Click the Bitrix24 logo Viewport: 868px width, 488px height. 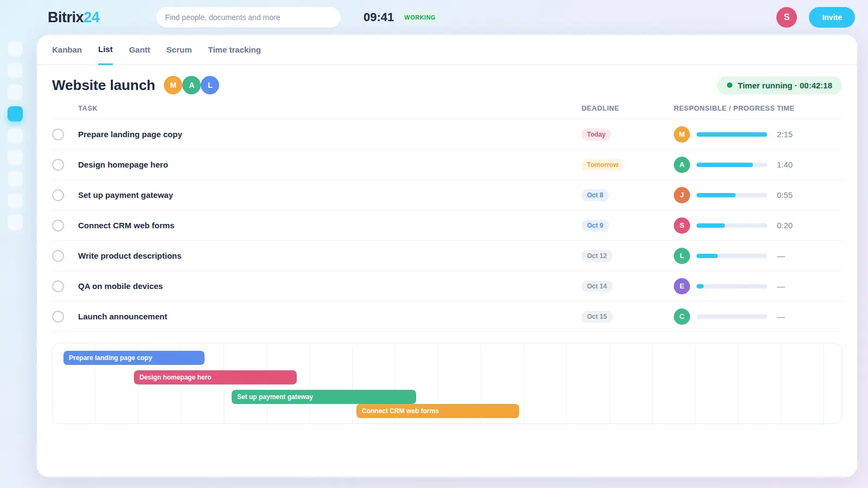[74, 17]
